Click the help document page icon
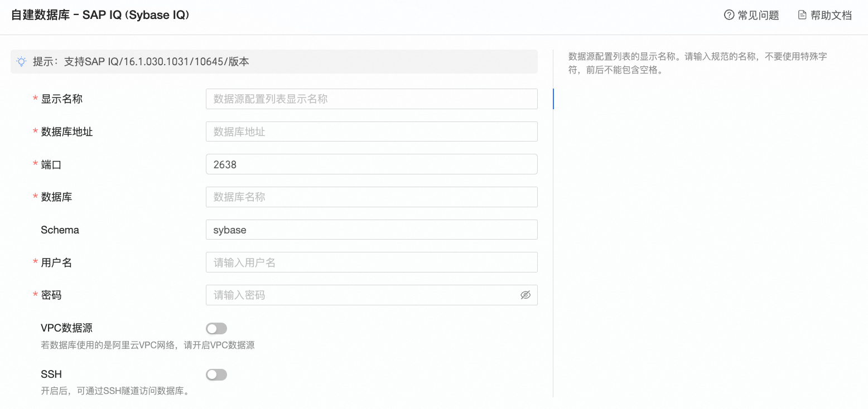 (x=802, y=15)
